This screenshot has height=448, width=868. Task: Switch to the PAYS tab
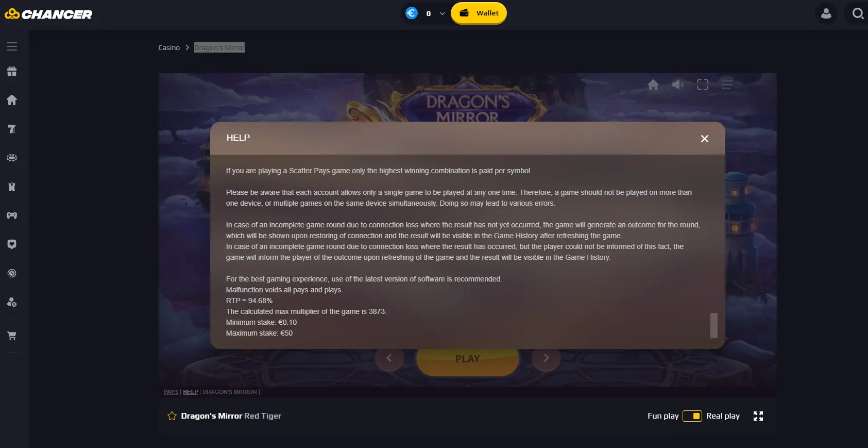point(171,392)
